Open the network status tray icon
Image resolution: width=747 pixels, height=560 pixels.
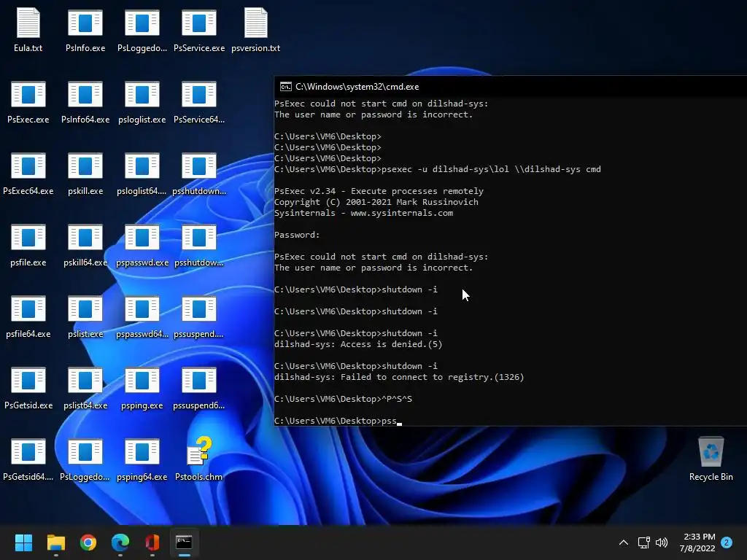(x=643, y=542)
